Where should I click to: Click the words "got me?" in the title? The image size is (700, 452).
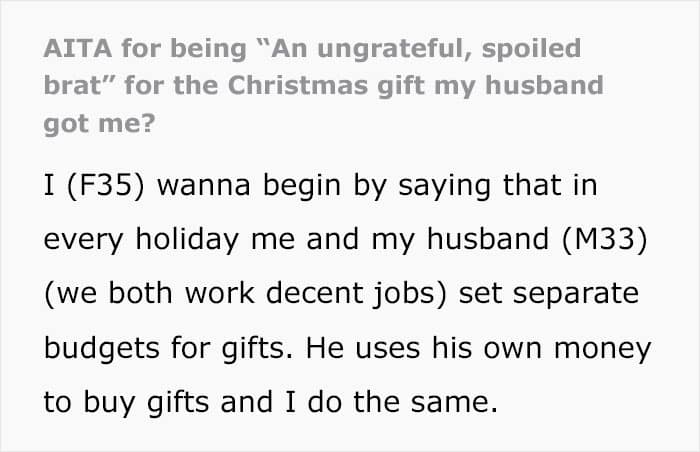click(99, 124)
